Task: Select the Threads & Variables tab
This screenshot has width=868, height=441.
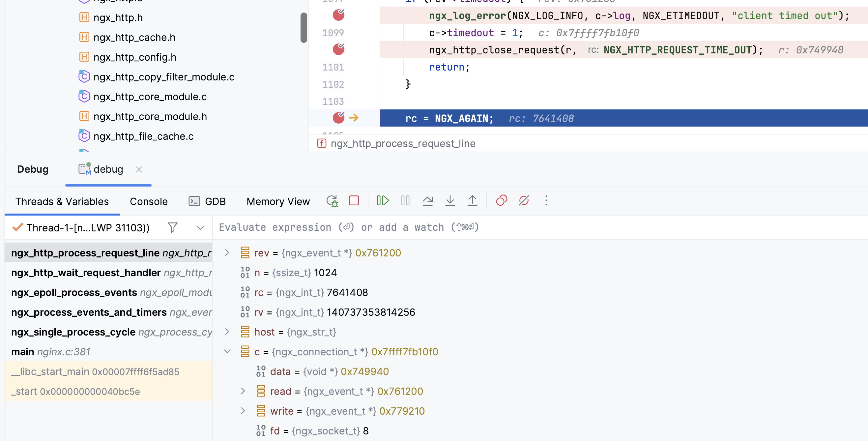Action: [x=62, y=201]
